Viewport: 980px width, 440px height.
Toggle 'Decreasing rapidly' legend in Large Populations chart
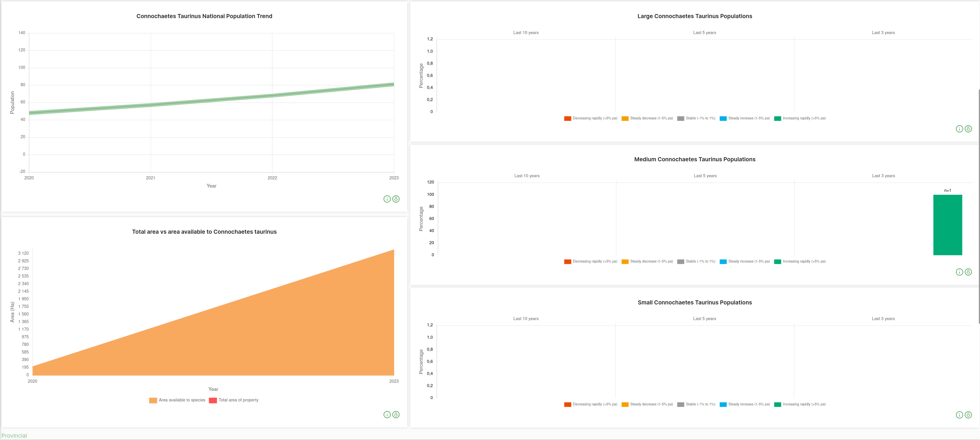click(591, 118)
